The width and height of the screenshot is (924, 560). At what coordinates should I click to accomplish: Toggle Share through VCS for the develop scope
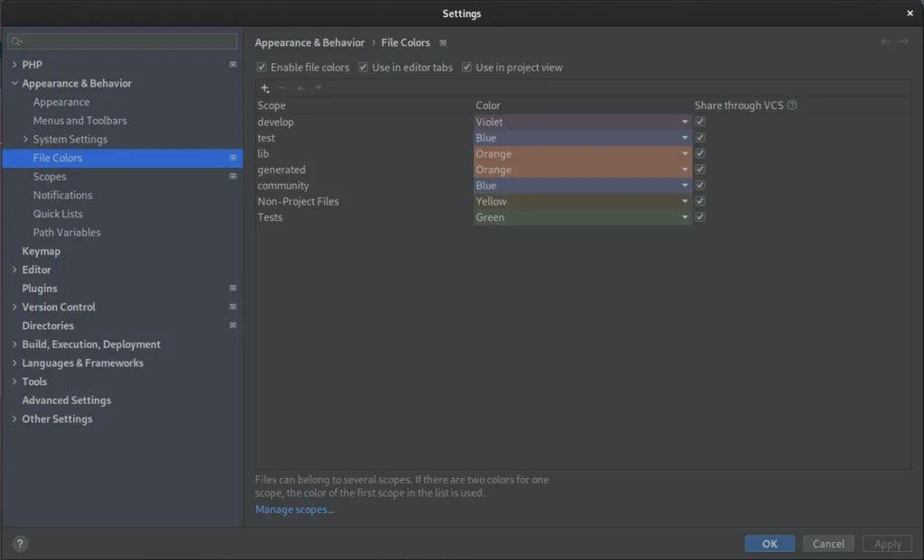tap(700, 121)
